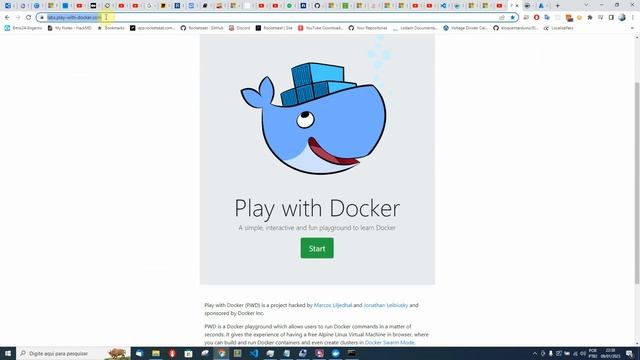The width and height of the screenshot is (640, 360).
Task: Open Visual Studio Code from the taskbar
Action: pyautogui.click(x=254, y=353)
